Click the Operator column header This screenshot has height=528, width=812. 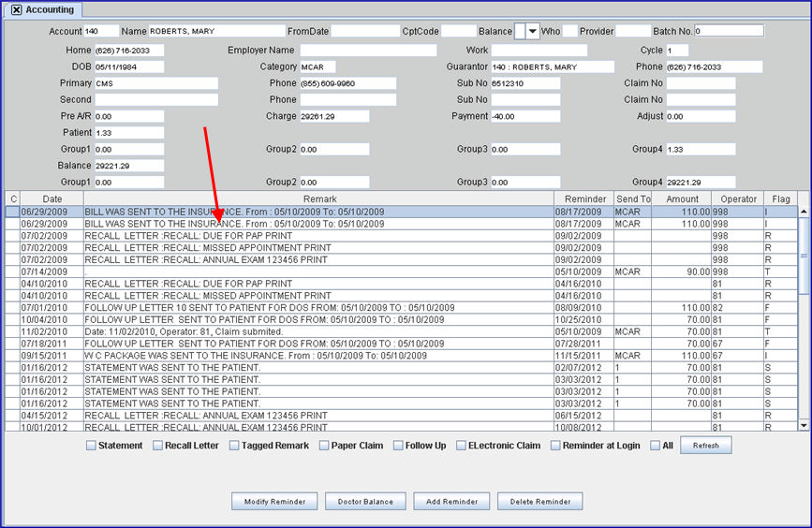[738, 198]
